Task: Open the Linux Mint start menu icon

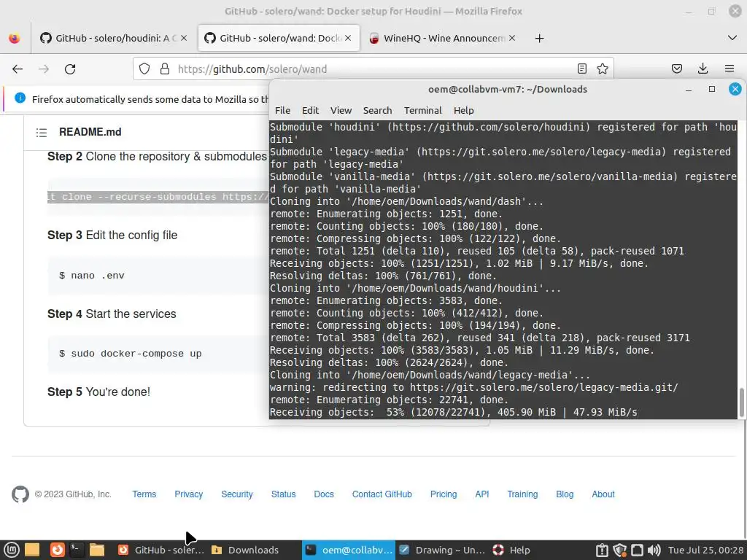Action: (12, 550)
